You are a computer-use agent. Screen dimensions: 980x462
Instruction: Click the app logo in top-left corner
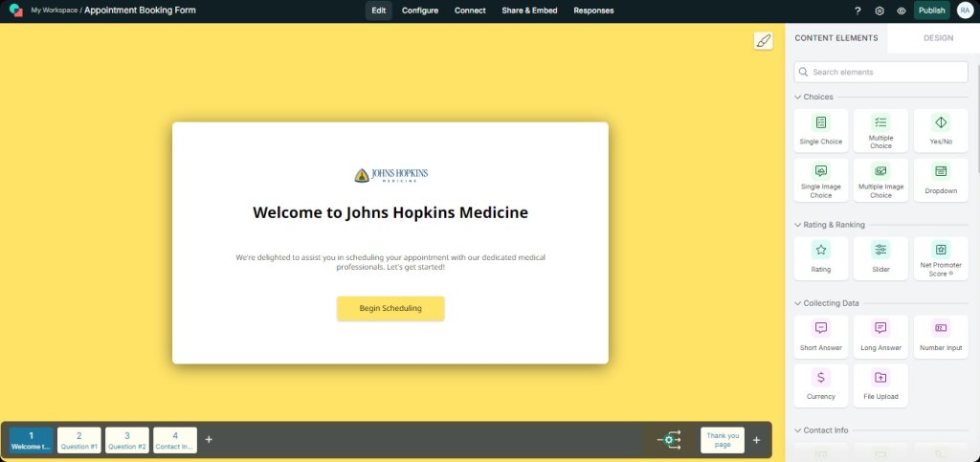click(15, 10)
